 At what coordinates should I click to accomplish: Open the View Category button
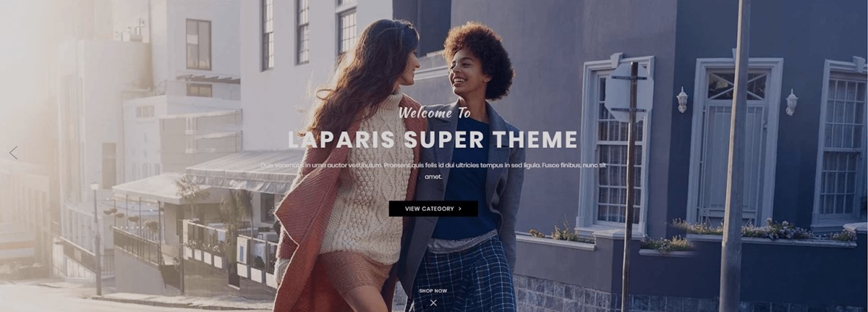tap(433, 208)
